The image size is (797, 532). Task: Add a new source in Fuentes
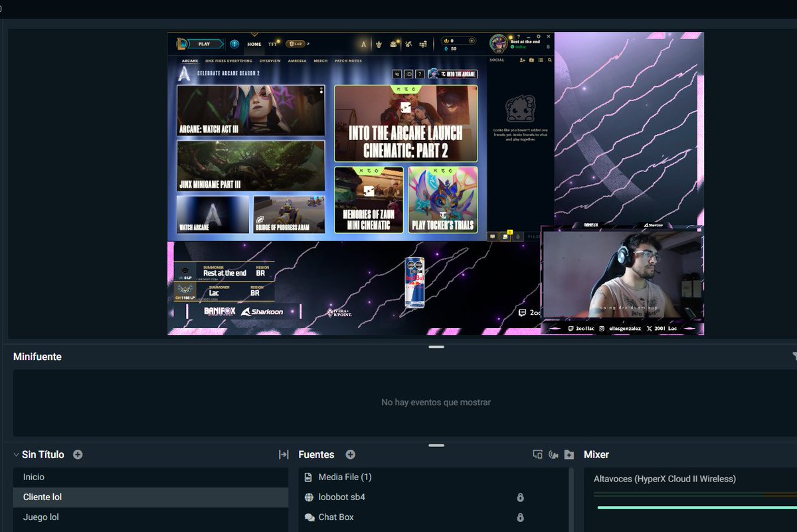[x=351, y=455]
